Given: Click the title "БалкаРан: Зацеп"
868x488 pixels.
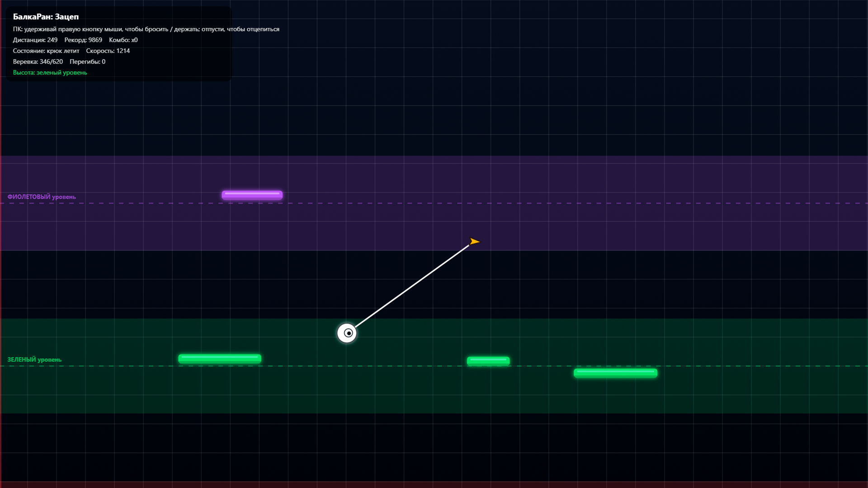Looking at the screenshot, I should (46, 17).
